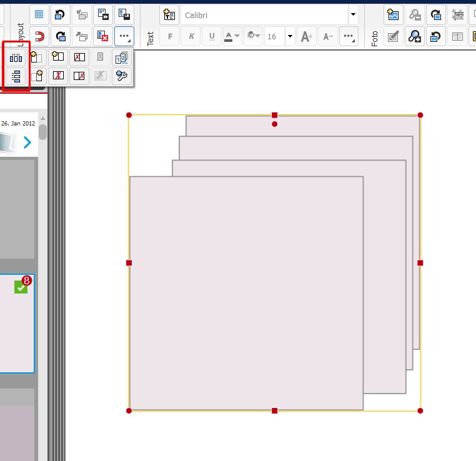This screenshot has height=461, width=476.
Task: Increase font size with A+ button
Action: click(306, 37)
